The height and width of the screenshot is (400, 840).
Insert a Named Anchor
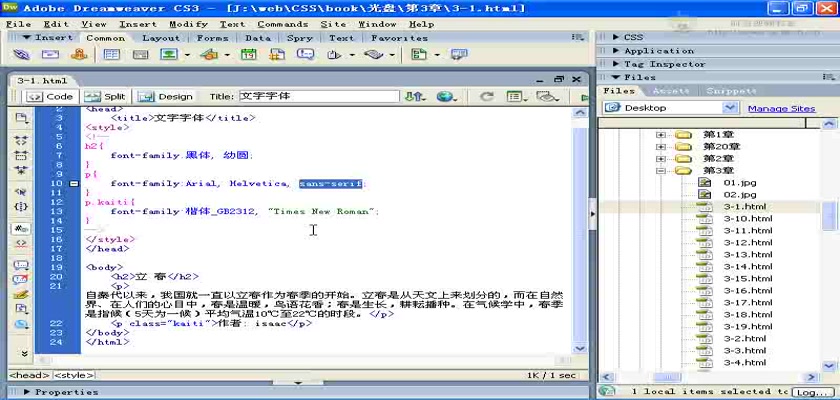(x=79, y=55)
